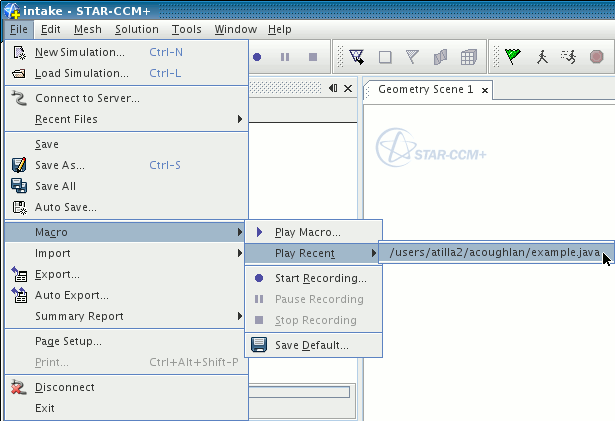This screenshot has width=615, height=421.
Task: Click the surface mesh funnel with arrow icon
Action: [x=357, y=57]
